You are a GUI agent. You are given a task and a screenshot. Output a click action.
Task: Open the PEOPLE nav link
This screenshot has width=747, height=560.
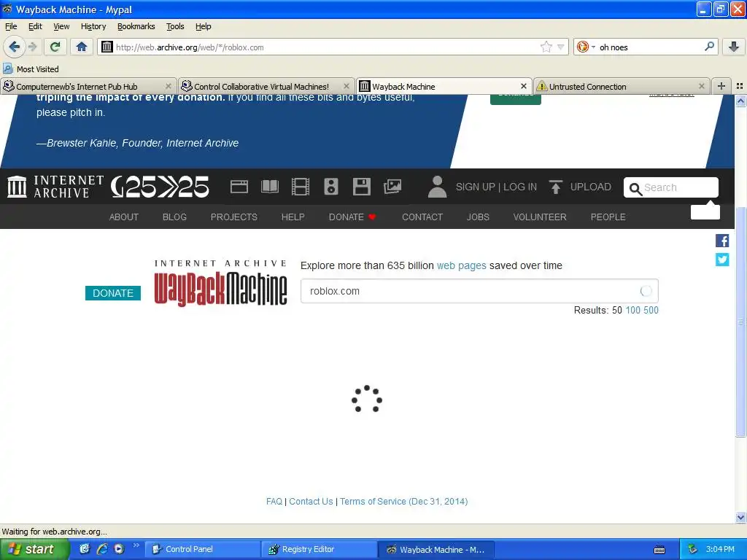pos(608,217)
